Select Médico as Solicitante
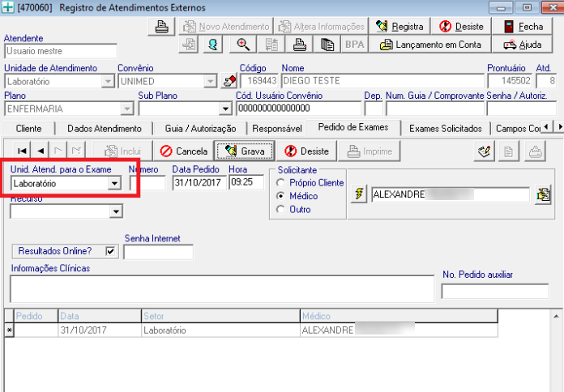This screenshot has width=564, height=392. (x=280, y=196)
